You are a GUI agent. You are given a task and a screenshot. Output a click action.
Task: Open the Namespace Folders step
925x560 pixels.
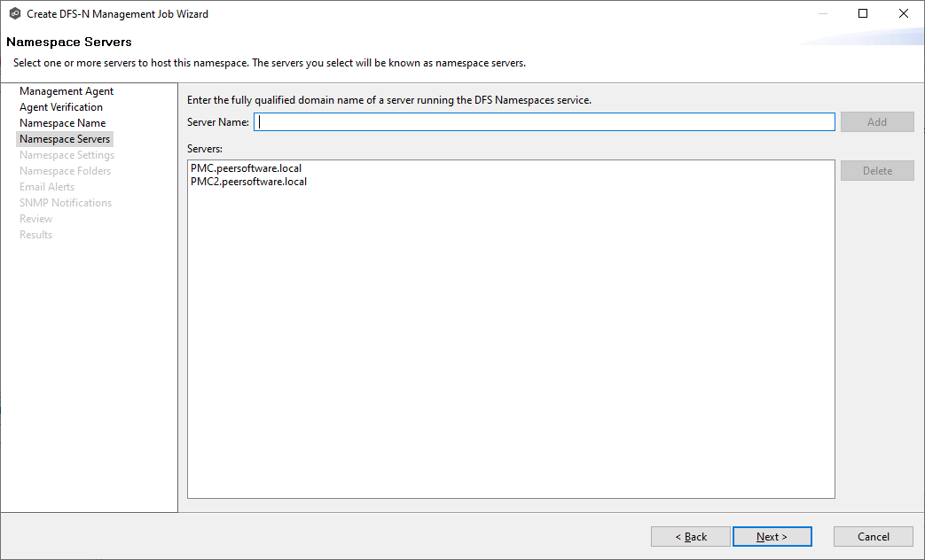65,171
